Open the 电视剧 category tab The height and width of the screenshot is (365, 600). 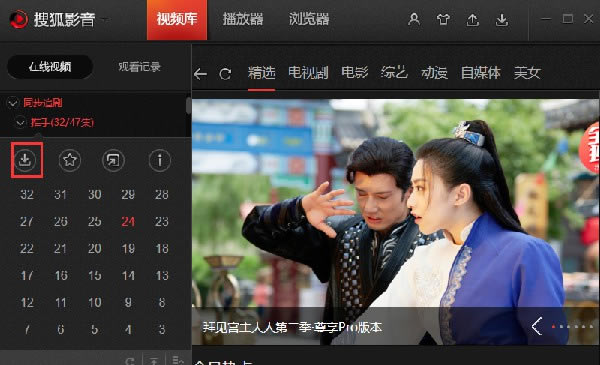(x=308, y=72)
